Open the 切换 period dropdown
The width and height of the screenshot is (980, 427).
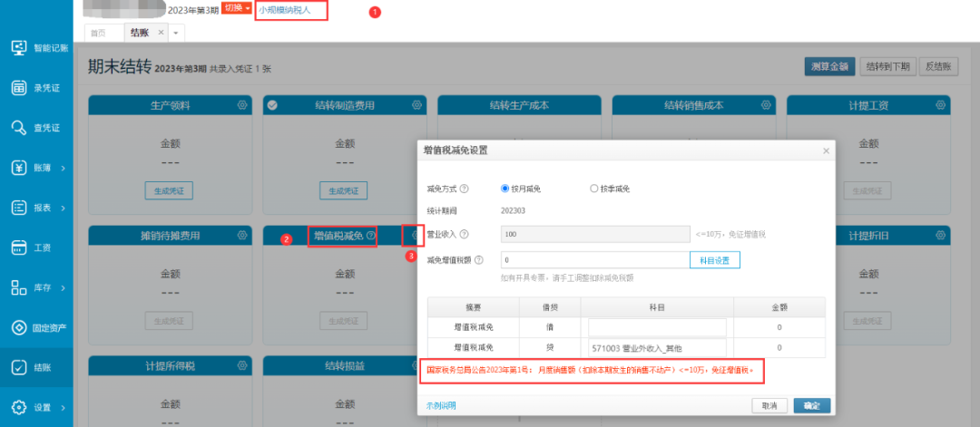(236, 8)
